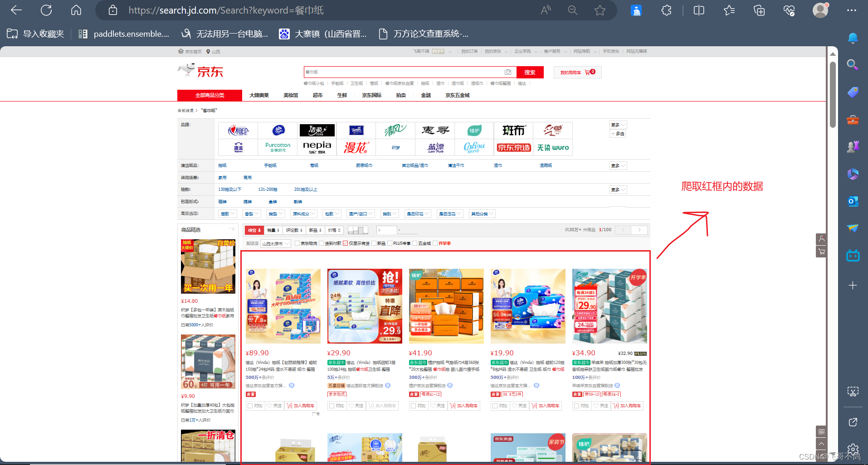Open the favorites list icon
This screenshot has width=868, height=465.
click(x=729, y=10)
